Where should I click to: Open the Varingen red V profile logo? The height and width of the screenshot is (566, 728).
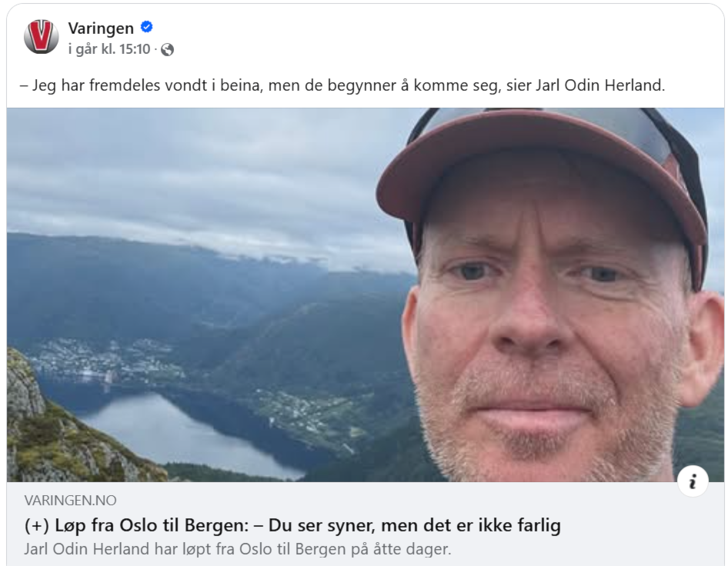42,37
